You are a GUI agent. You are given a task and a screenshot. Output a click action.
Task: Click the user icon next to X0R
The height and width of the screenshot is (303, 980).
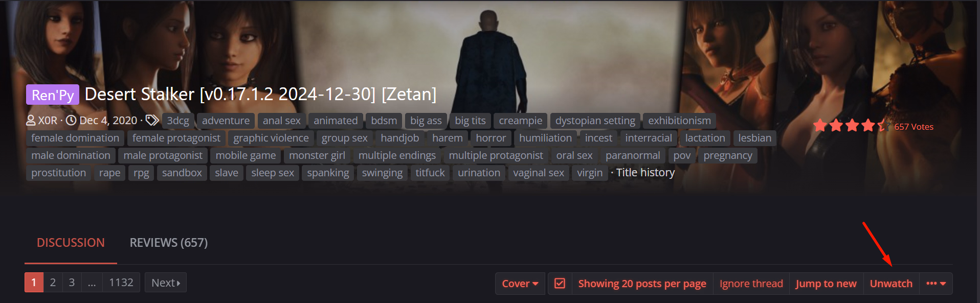(31, 121)
